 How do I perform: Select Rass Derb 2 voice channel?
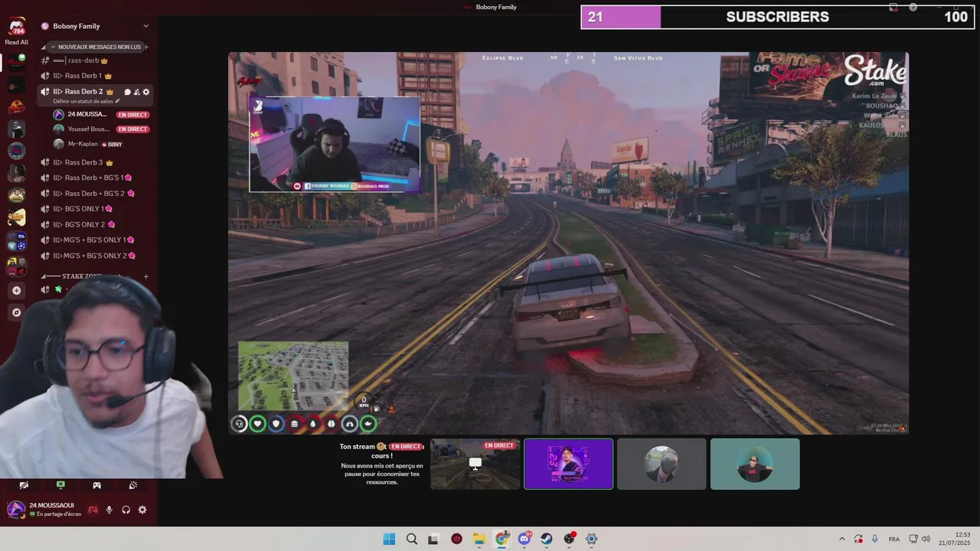point(83,92)
